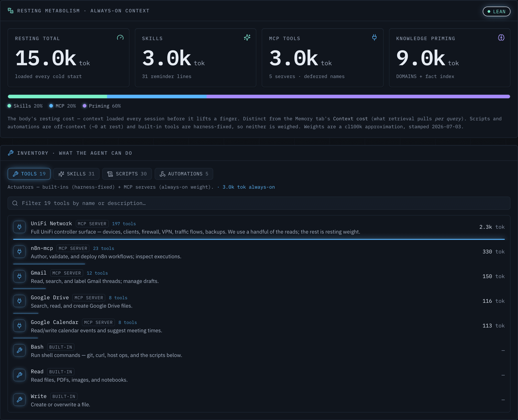Click the Skills 20% legend dot
Viewport: 518px width, 420px height.
pos(9,106)
